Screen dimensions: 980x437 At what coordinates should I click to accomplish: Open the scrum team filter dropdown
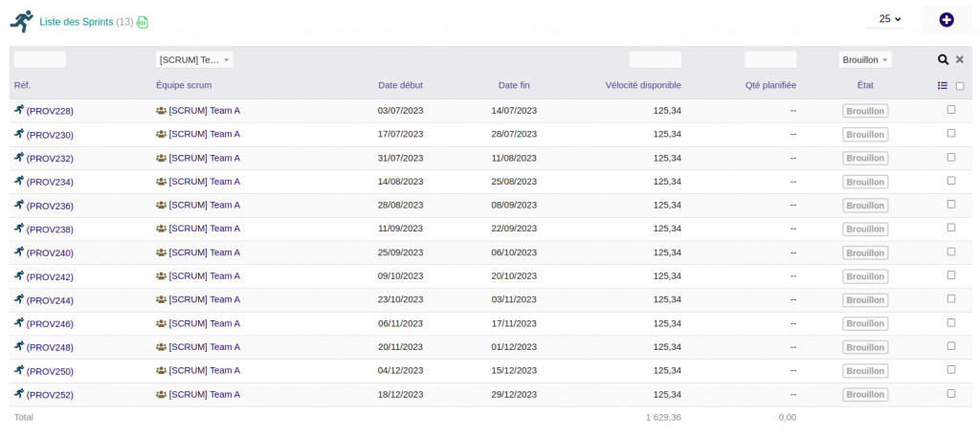pyautogui.click(x=194, y=59)
